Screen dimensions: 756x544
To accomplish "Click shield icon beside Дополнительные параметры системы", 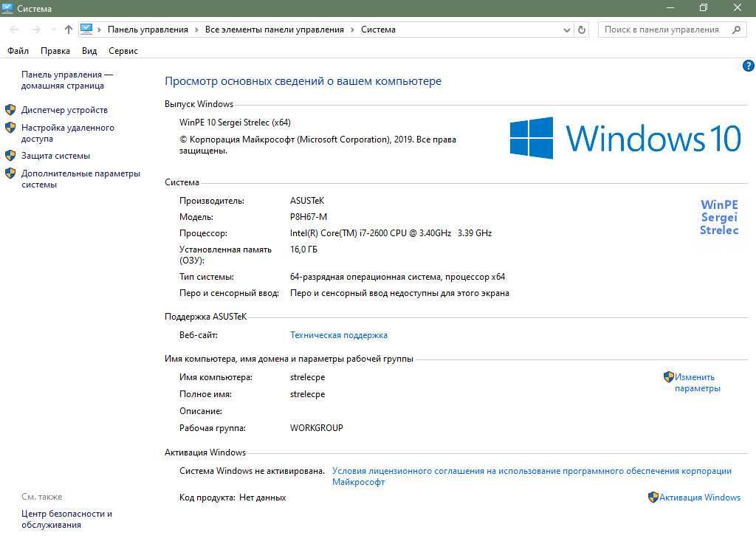I will 10,173.
